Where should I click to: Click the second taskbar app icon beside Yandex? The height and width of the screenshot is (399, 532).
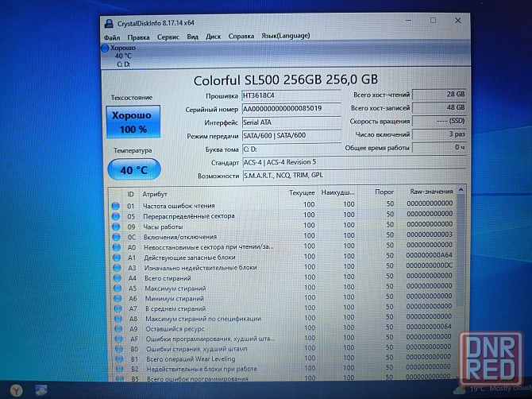coord(41,390)
